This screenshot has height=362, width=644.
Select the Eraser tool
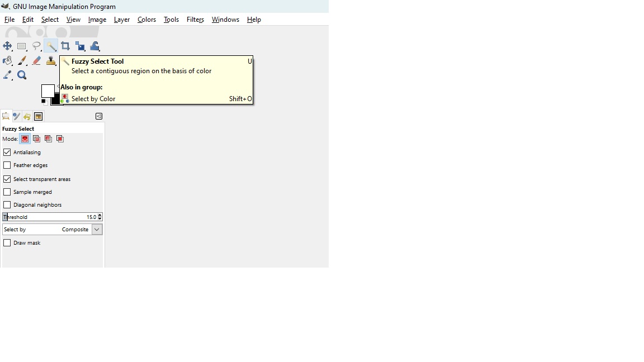[36, 60]
